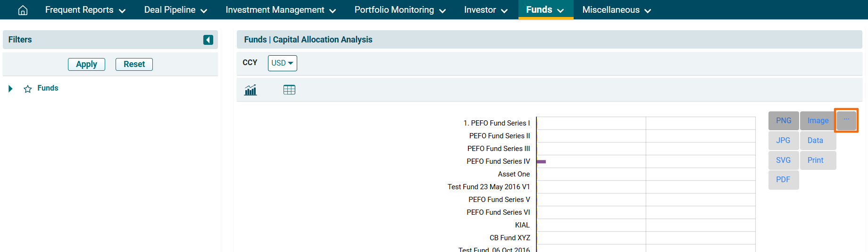The height and width of the screenshot is (252, 868).
Task: Click the Home icon in the navigation bar
Action: click(x=23, y=10)
